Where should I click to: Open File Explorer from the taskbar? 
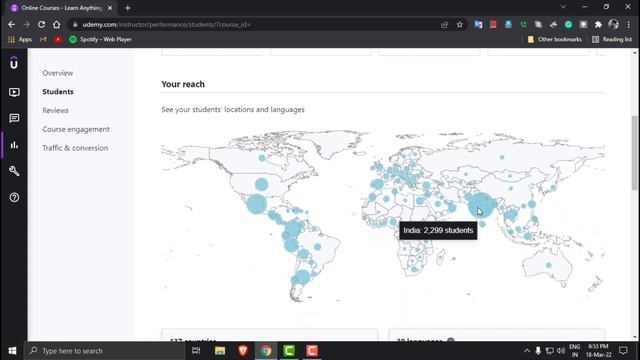pyautogui.click(x=220, y=351)
